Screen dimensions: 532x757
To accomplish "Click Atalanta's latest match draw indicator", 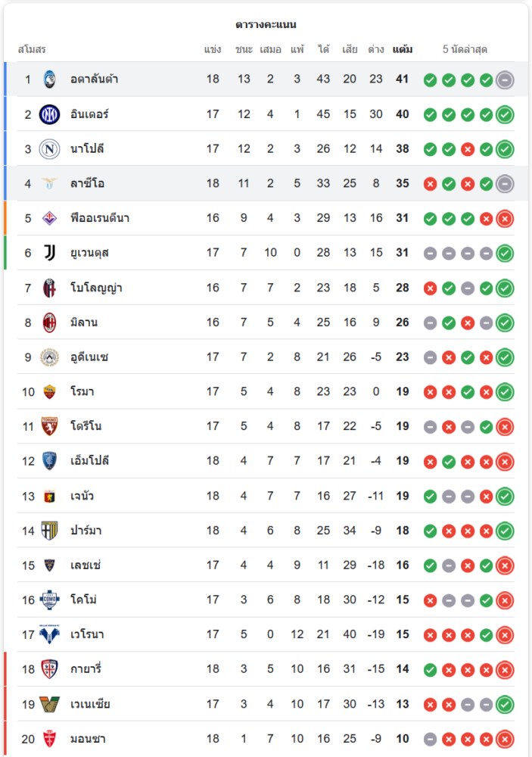I will (505, 79).
